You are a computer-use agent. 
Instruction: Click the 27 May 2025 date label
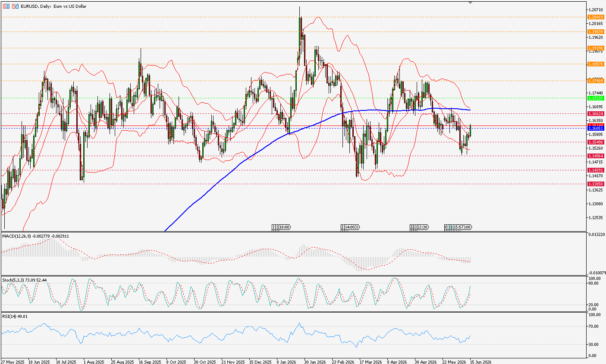point(13,362)
